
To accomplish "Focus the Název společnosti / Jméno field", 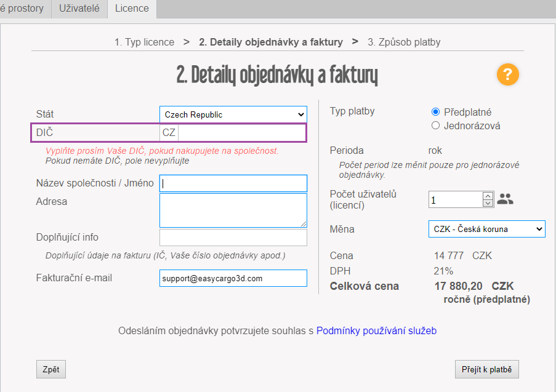I will coord(233,183).
